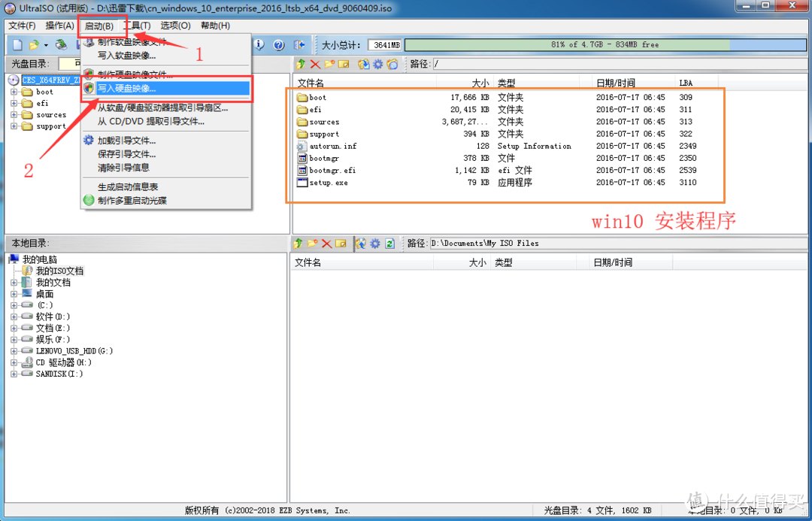
Task: Click the gear Properties icon in image toolbar
Action: click(x=378, y=64)
